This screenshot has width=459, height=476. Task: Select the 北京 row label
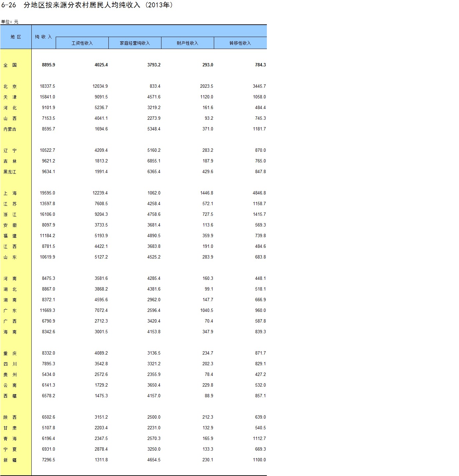[x=10, y=86]
